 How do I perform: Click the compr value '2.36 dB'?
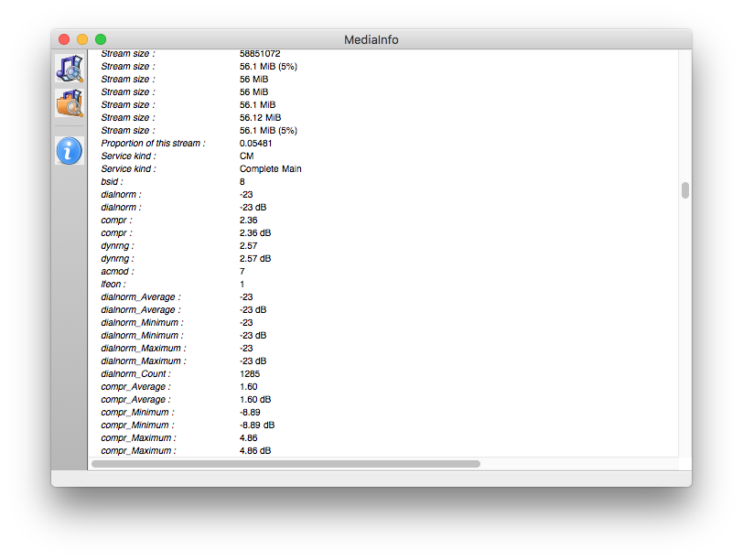[x=255, y=232]
